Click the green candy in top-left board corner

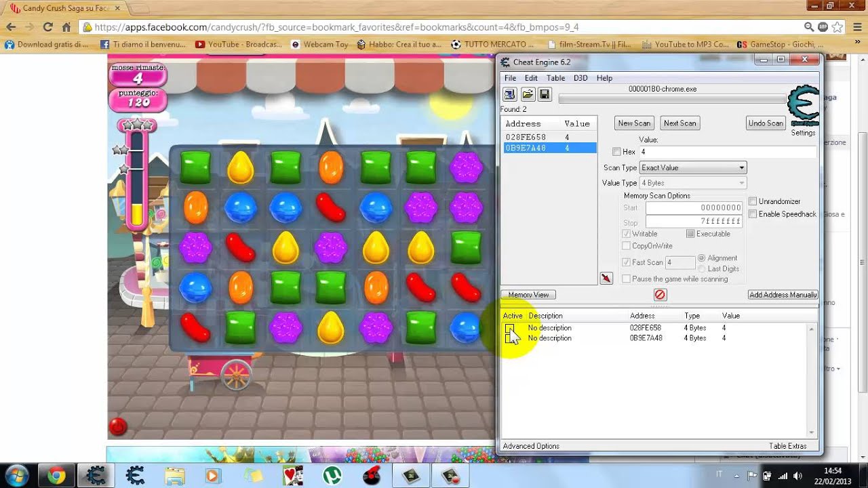tap(195, 167)
